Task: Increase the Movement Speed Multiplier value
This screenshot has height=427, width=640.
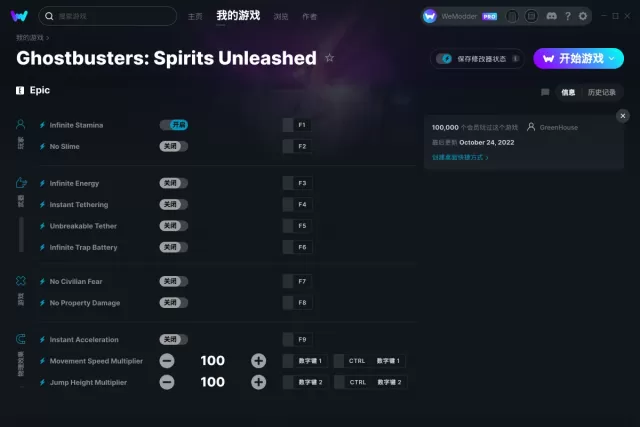Action: pyautogui.click(x=258, y=361)
